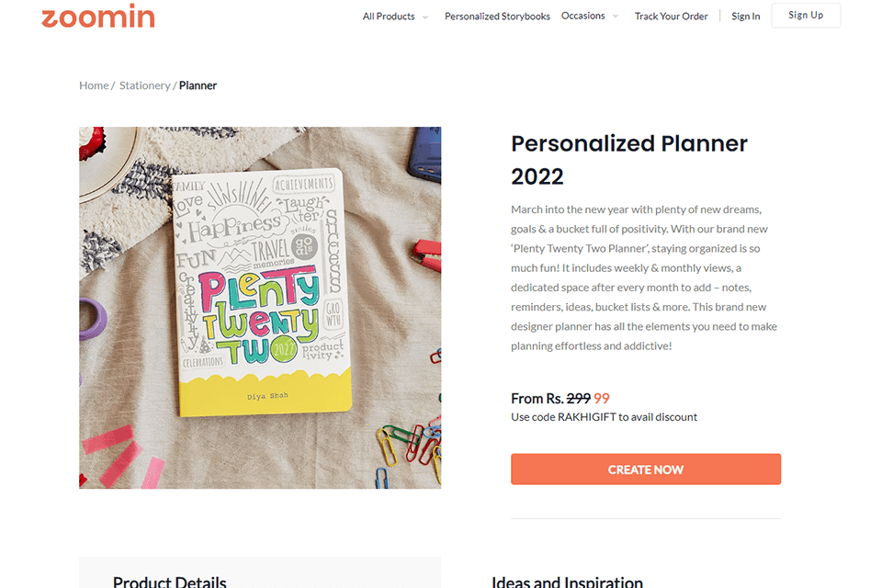Select Planner in the breadcrumb

tap(198, 85)
